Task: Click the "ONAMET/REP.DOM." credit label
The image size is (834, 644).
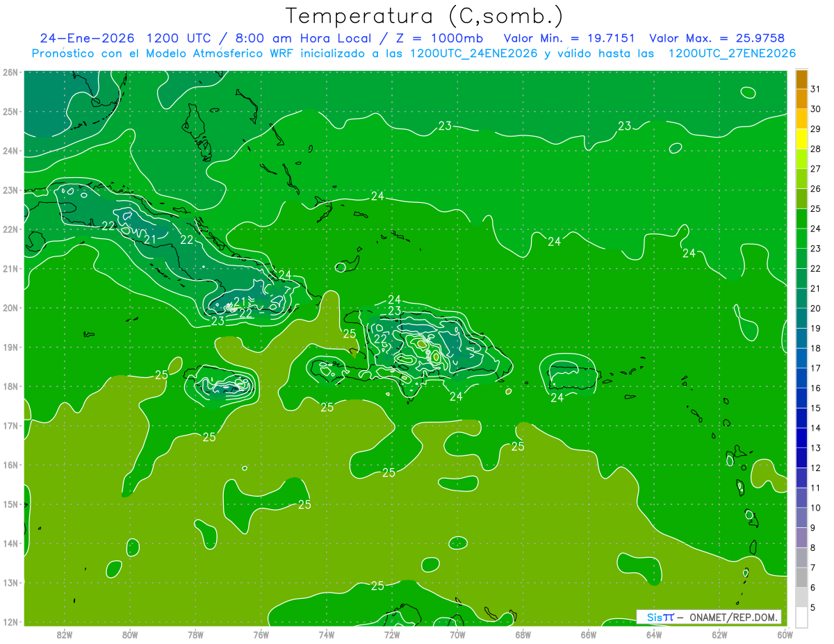Action: point(734,617)
